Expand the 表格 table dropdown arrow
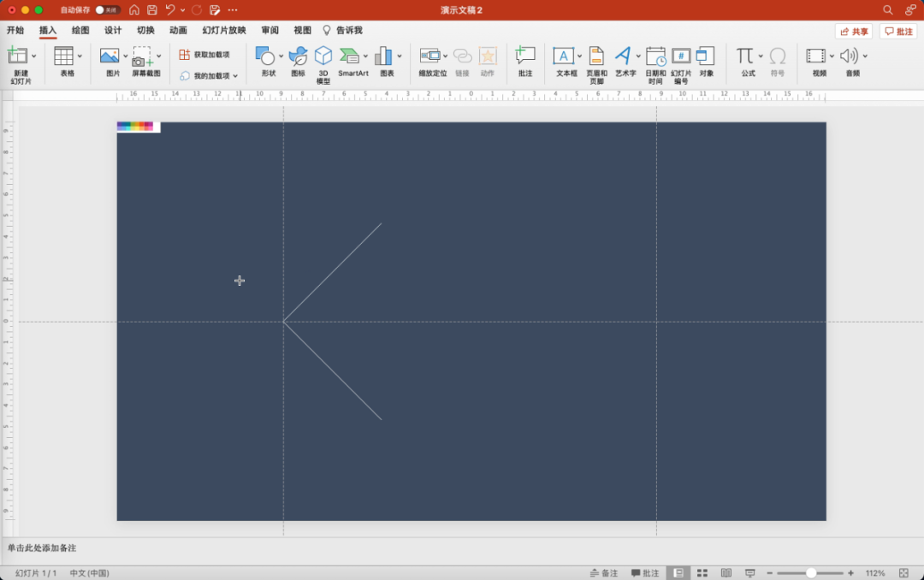Image resolution: width=924 pixels, height=580 pixels. pos(80,56)
